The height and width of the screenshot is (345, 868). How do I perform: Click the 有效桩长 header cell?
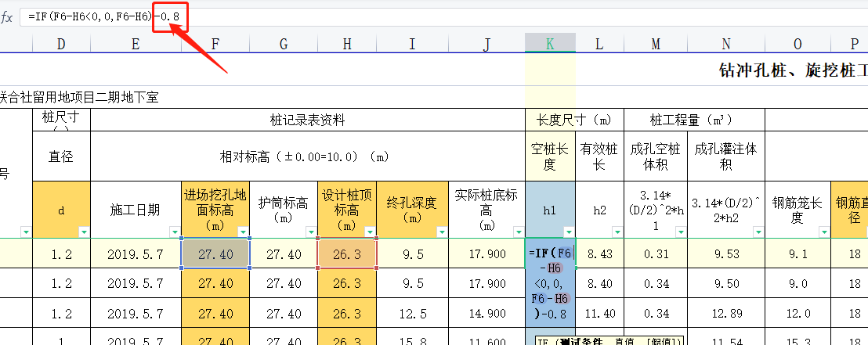(599, 156)
